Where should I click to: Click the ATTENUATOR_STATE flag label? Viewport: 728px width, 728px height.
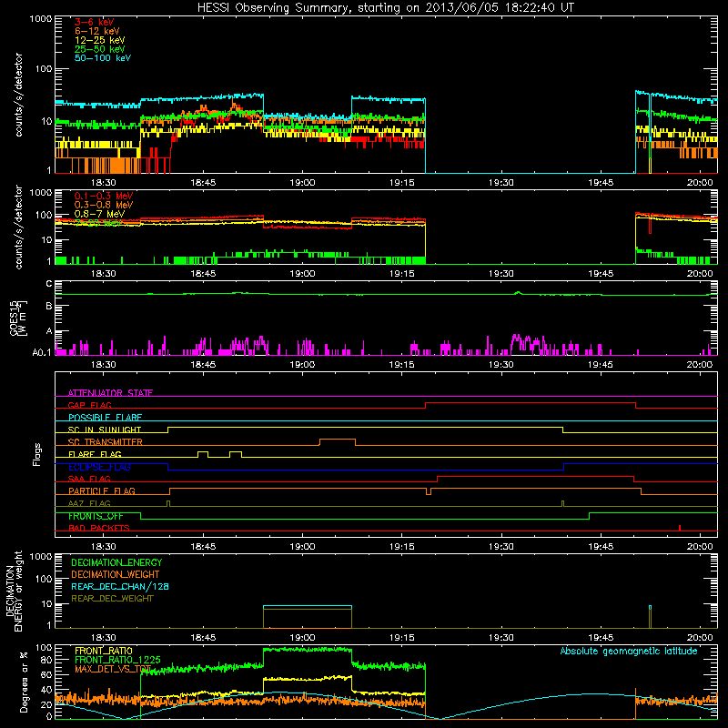point(110,393)
